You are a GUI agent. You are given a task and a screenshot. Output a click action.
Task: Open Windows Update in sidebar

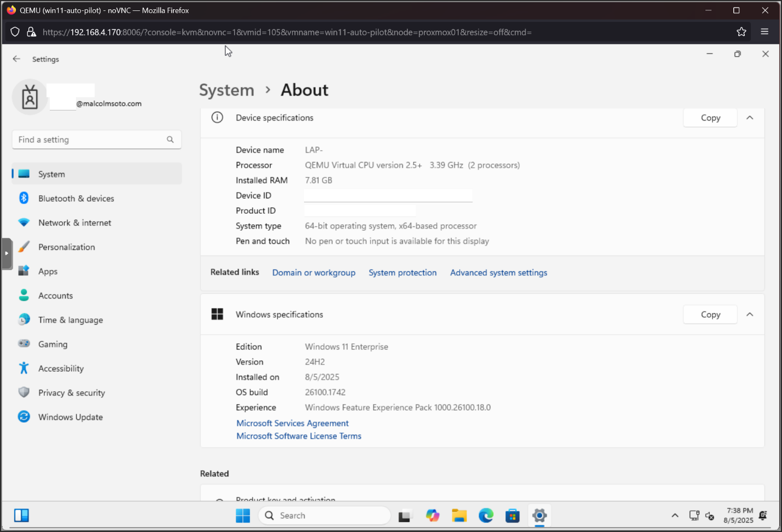(x=70, y=417)
